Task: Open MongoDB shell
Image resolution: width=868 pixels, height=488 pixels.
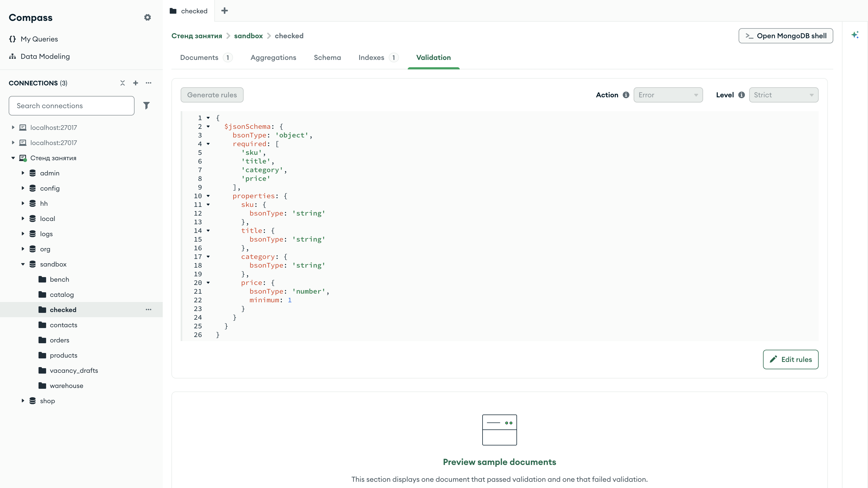Action: [x=786, y=36]
